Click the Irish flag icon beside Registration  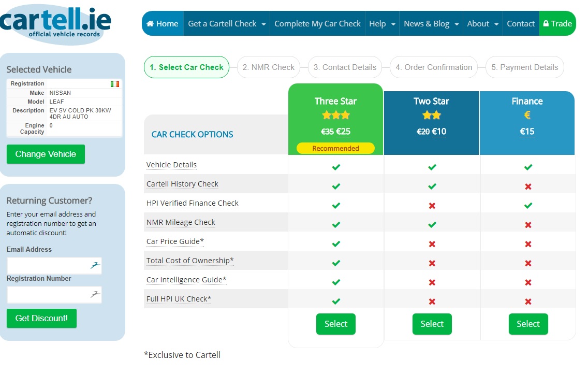[x=115, y=84]
